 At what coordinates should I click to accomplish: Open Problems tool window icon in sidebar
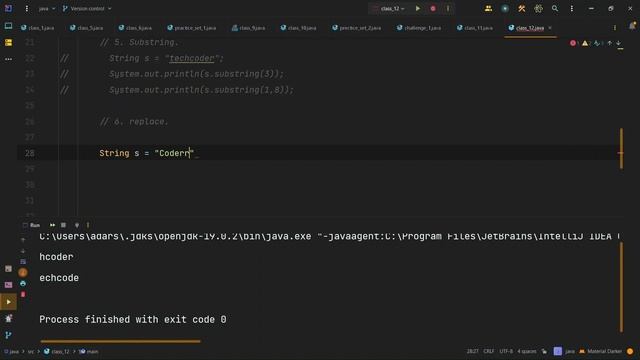pyautogui.click(x=8, y=318)
